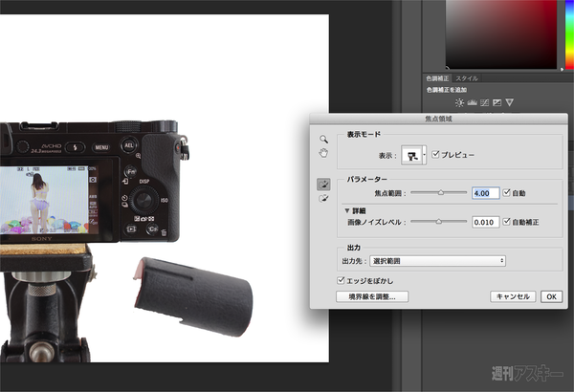The height and width of the screenshot is (392, 574).
Task: Click the キャンセル button
Action: [513, 296]
